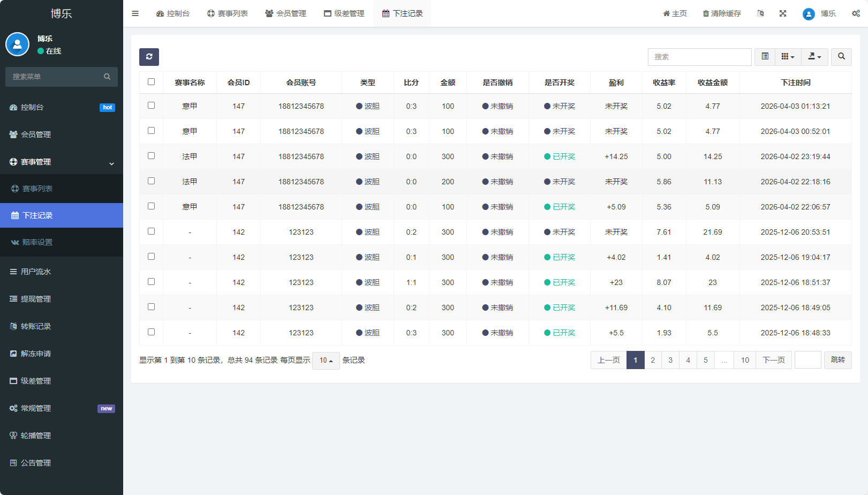The image size is (868, 495).
Task: Check the row dated 2025-12-06 19:04:17
Action: point(151,257)
